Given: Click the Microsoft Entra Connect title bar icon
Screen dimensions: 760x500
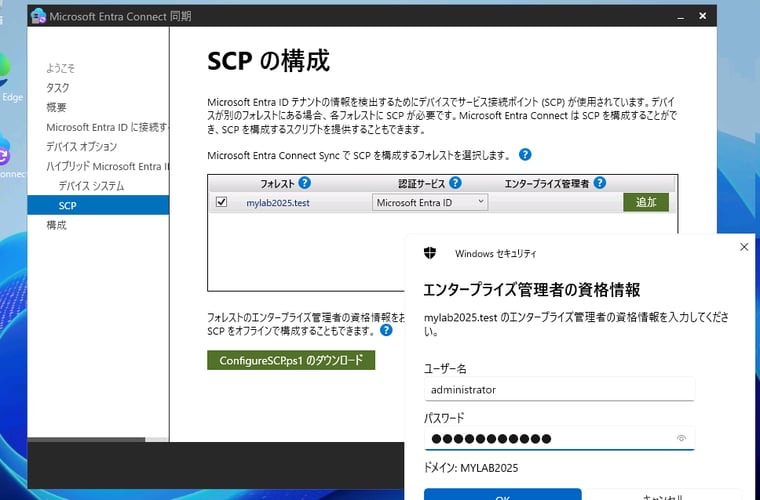Looking at the screenshot, I should (x=38, y=16).
